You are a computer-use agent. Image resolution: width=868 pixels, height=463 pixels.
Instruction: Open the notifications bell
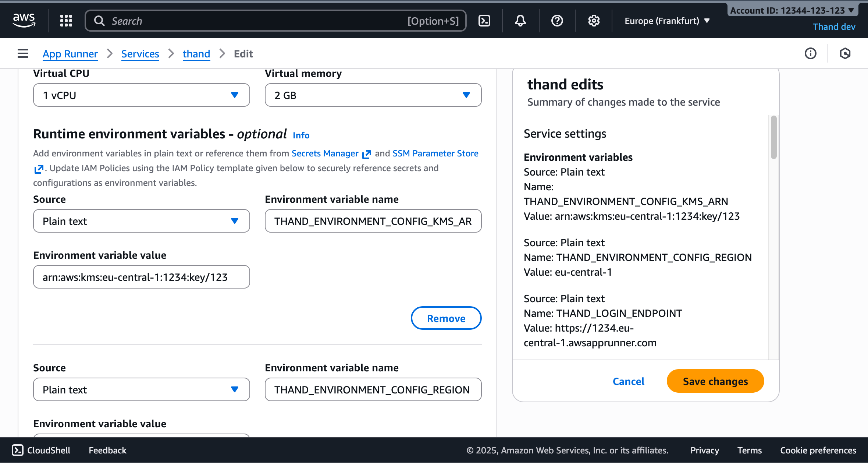[x=520, y=21]
